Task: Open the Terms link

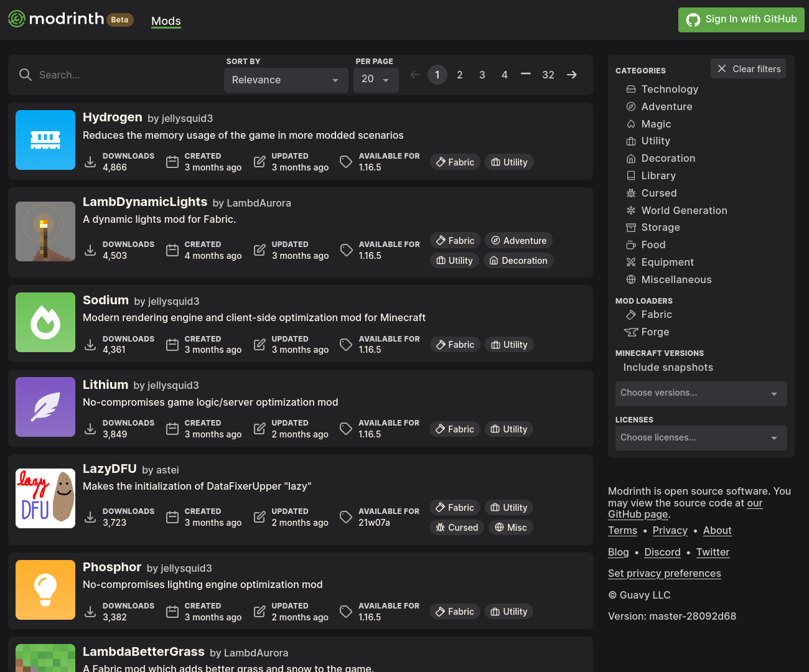Action: [623, 530]
